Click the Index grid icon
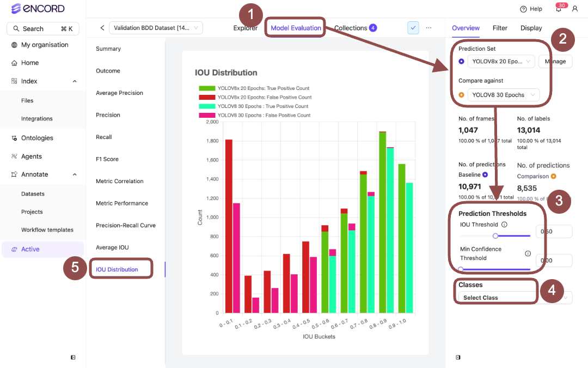 (x=14, y=81)
